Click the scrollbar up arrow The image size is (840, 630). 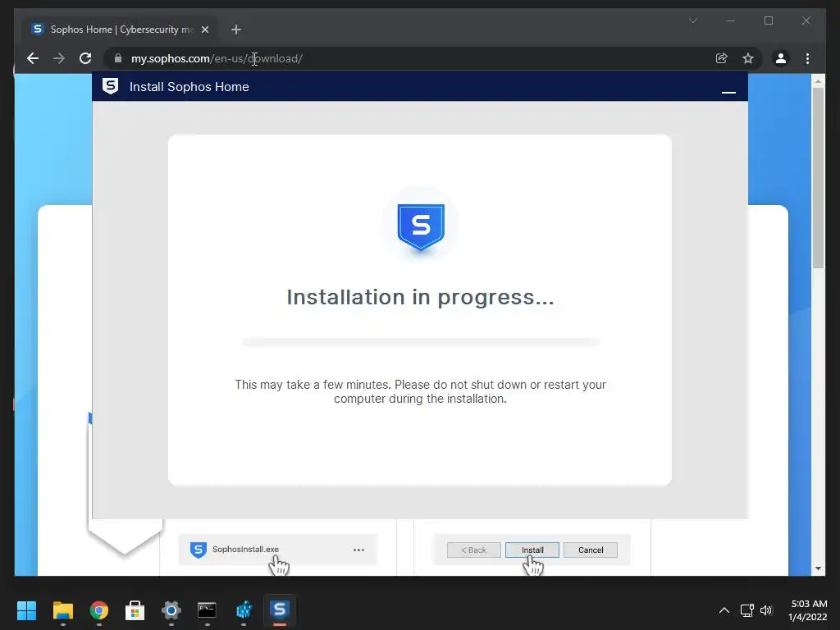(x=818, y=81)
